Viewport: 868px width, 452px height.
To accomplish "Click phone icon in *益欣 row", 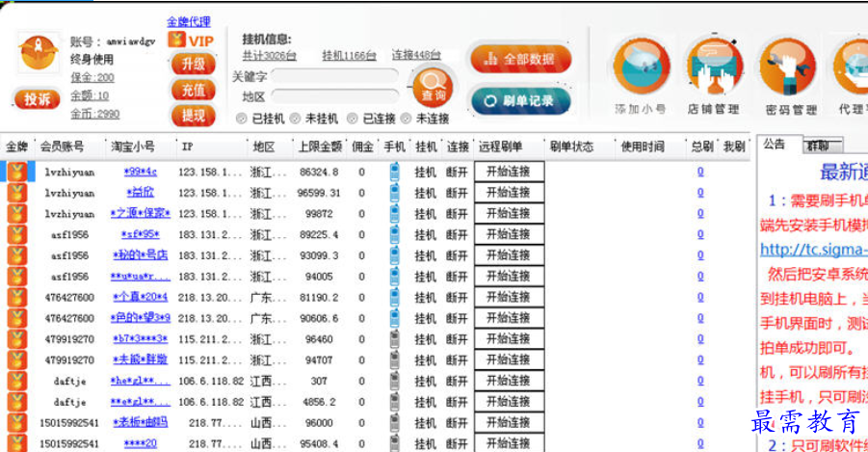I will pyautogui.click(x=395, y=193).
